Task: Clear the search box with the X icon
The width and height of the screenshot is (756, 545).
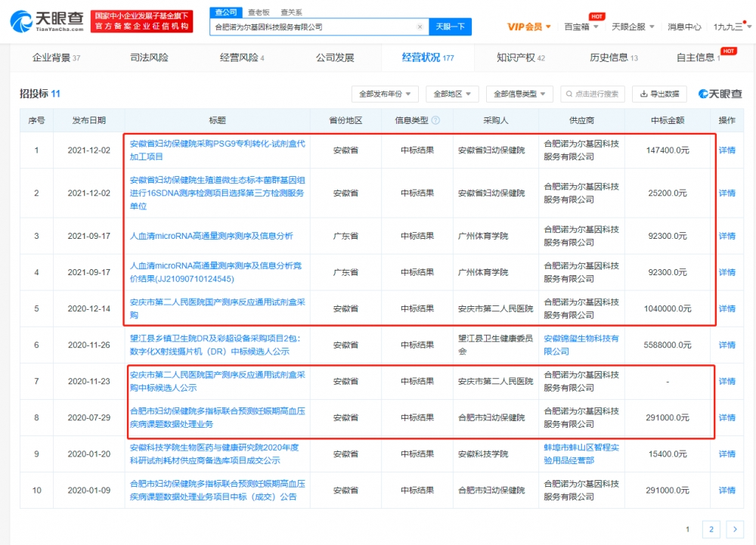Action: point(420,27)
